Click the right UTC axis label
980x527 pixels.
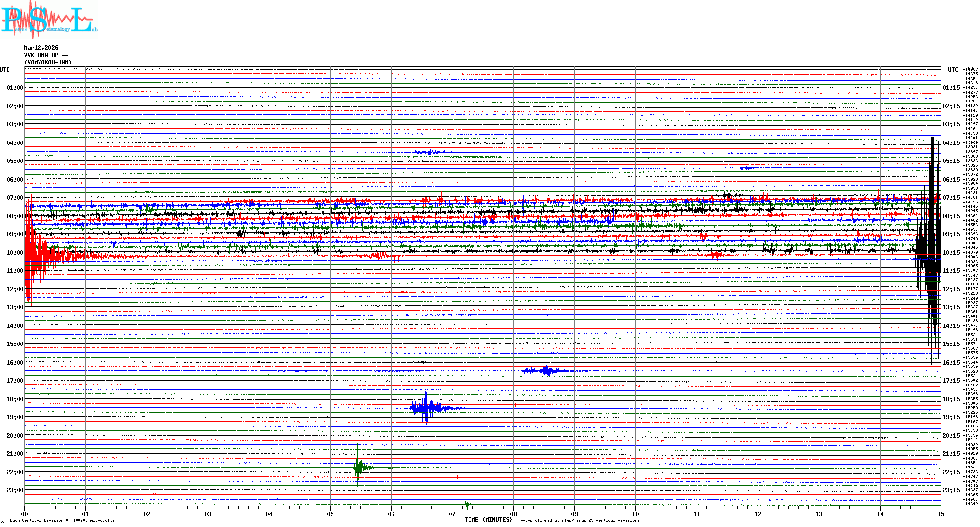[953, 70]
